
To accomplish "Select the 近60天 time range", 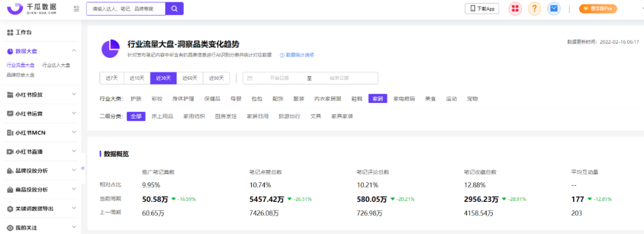I will (190, 78).
